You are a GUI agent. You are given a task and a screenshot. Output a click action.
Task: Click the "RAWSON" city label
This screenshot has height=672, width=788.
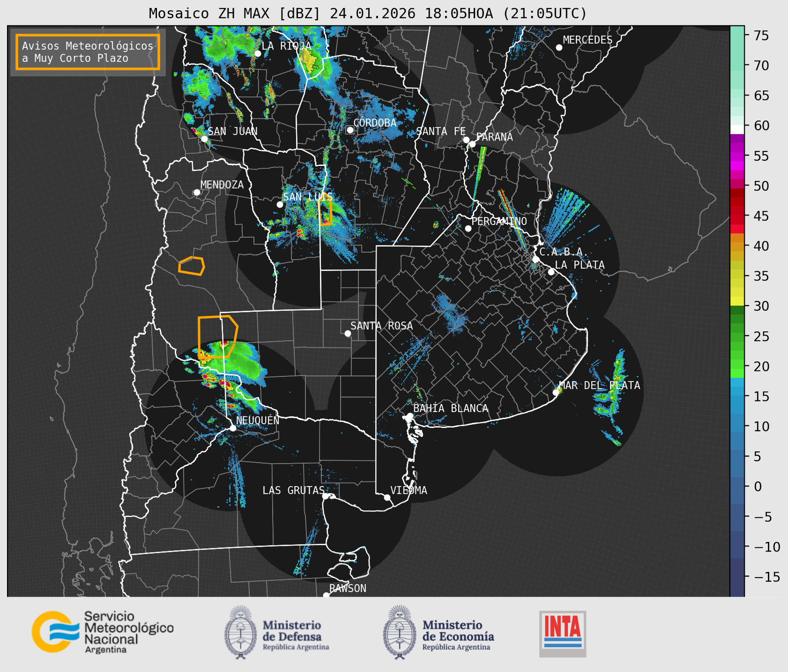(x=348, y=588)
